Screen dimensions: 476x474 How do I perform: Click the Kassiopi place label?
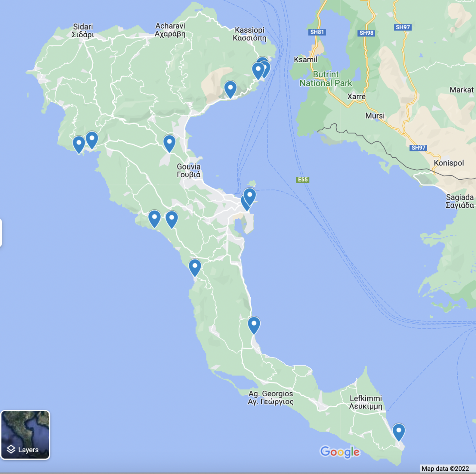[250, 34]
